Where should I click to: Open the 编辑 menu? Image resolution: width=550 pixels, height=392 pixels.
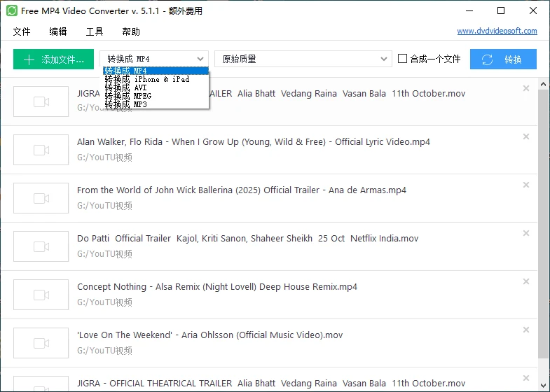(x=58, y=31)
